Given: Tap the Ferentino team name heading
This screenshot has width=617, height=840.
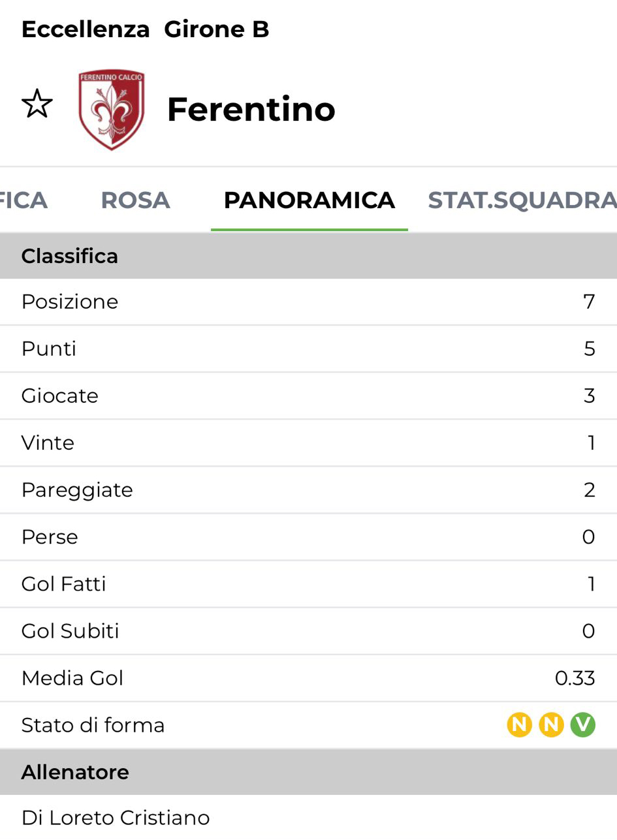Looking at the screenshot, I should point(251,109).
